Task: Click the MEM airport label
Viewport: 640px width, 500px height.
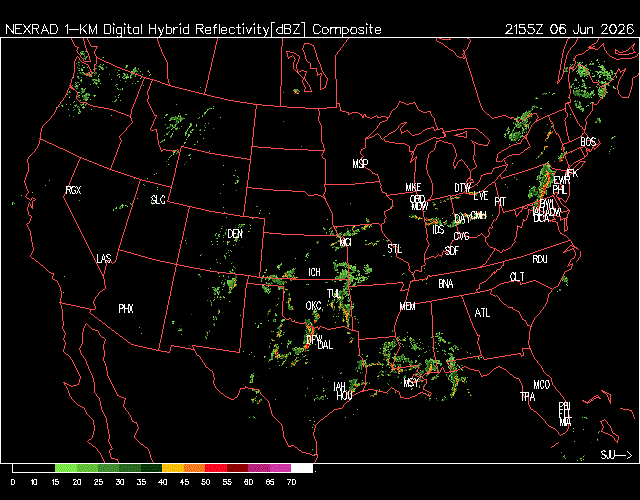Action: 407,306
